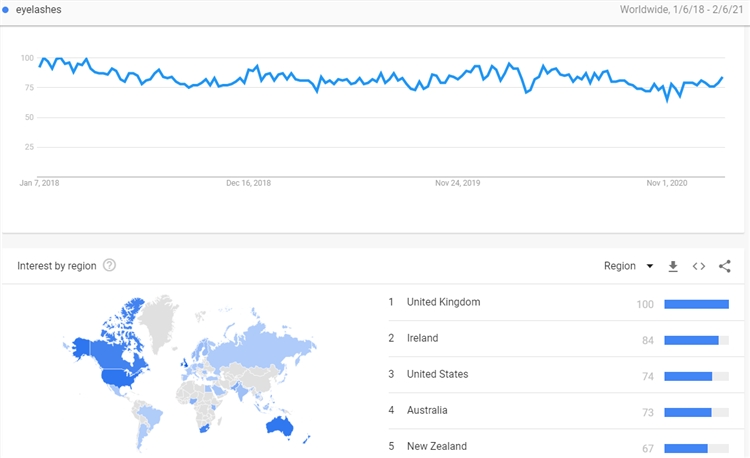Click the Ireland interest bar

(691, 340)
